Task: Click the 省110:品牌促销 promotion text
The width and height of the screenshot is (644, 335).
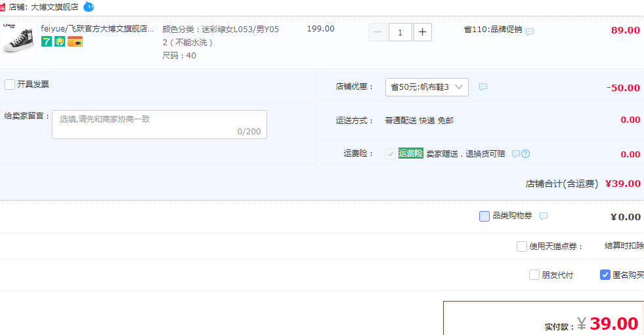Action: click(x=492, y=30)
